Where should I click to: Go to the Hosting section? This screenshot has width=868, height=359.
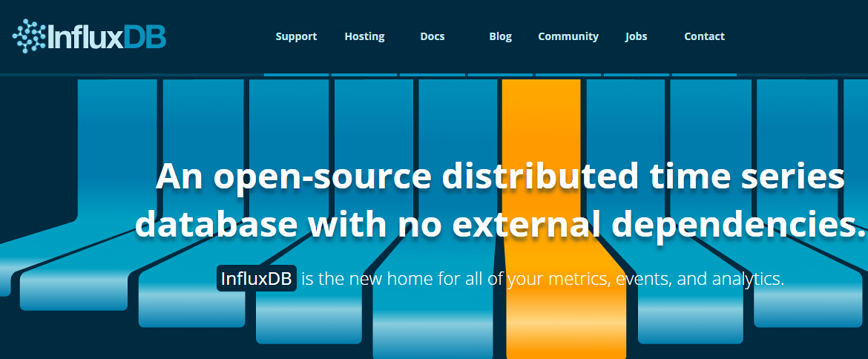(364, 36)
